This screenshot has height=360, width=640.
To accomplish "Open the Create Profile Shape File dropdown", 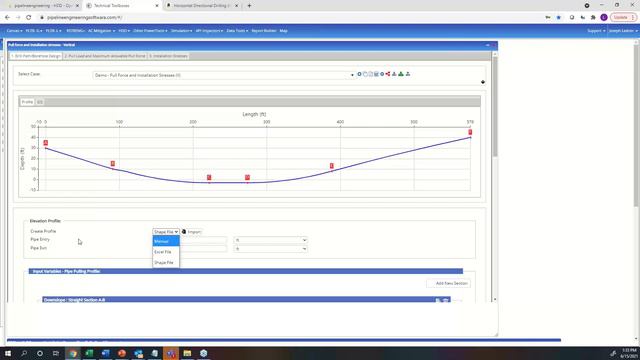I will pos(166,231).
